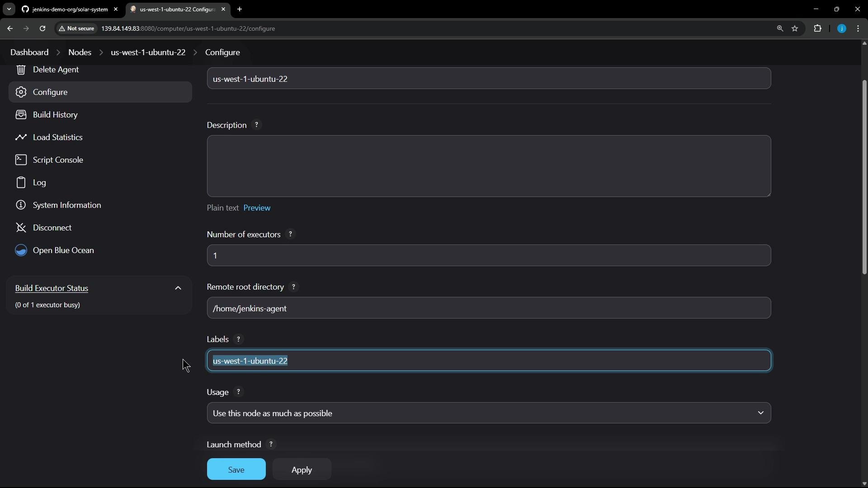
Task: Click the System Information icon
Action: [x=21, y=205]
